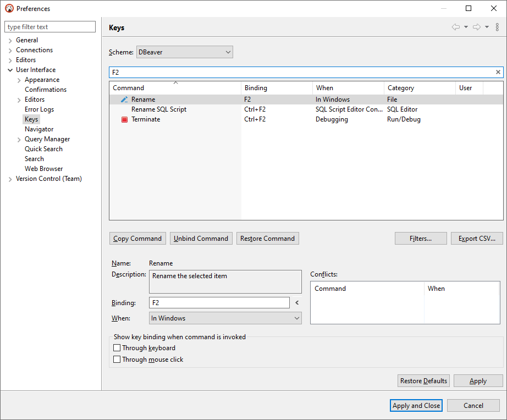Enable the Through mouse click checkbox
This screenshot has width=507, height=420.
click(117, 359)
